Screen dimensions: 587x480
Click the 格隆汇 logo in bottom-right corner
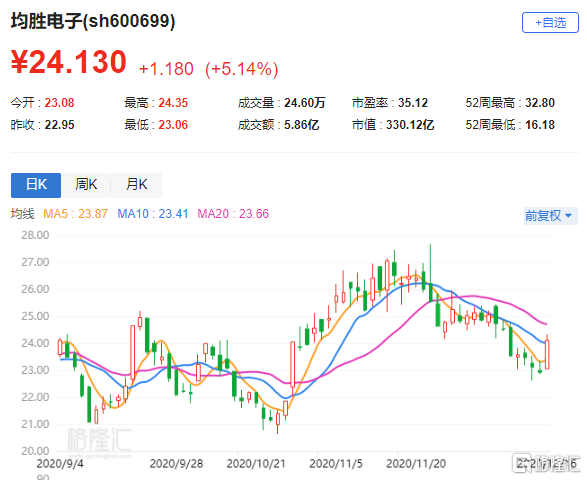pyautogui.click(x=546, y=464)
